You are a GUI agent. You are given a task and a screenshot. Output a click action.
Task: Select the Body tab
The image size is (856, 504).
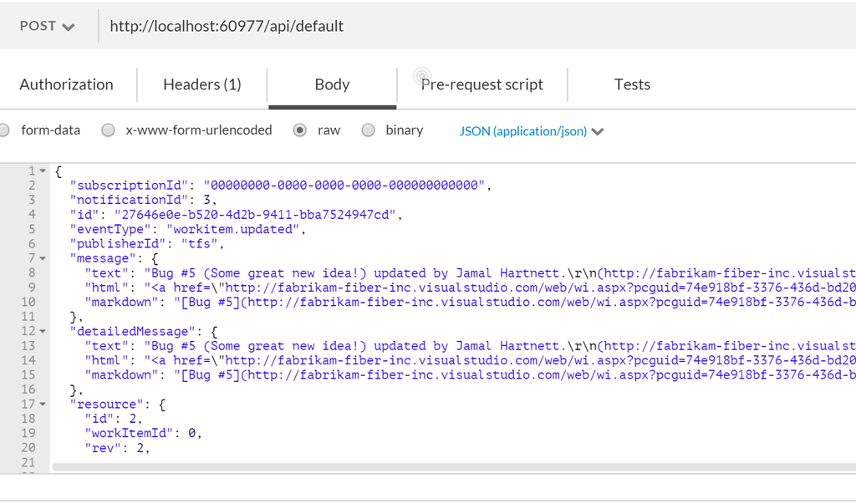[x=332, y=84]
